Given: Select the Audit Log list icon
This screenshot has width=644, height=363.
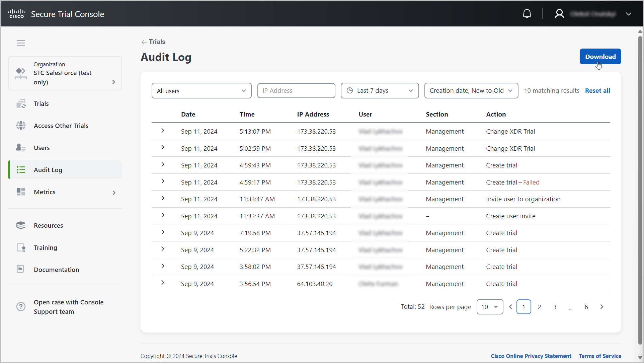Looking at the screenshot, I should [21, 170].
